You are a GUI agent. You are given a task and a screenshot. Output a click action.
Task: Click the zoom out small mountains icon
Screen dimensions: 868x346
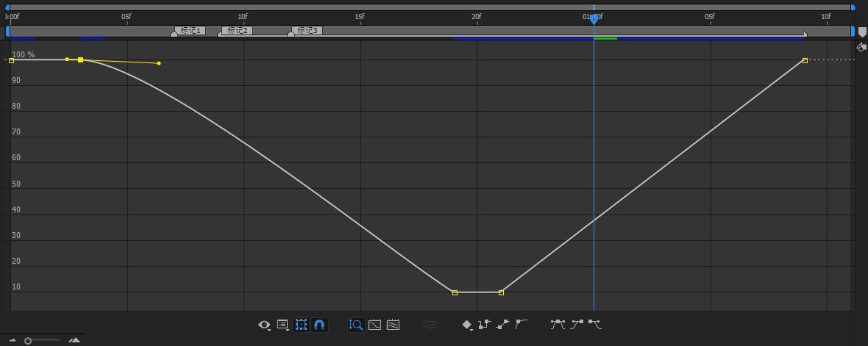(13, 340)
